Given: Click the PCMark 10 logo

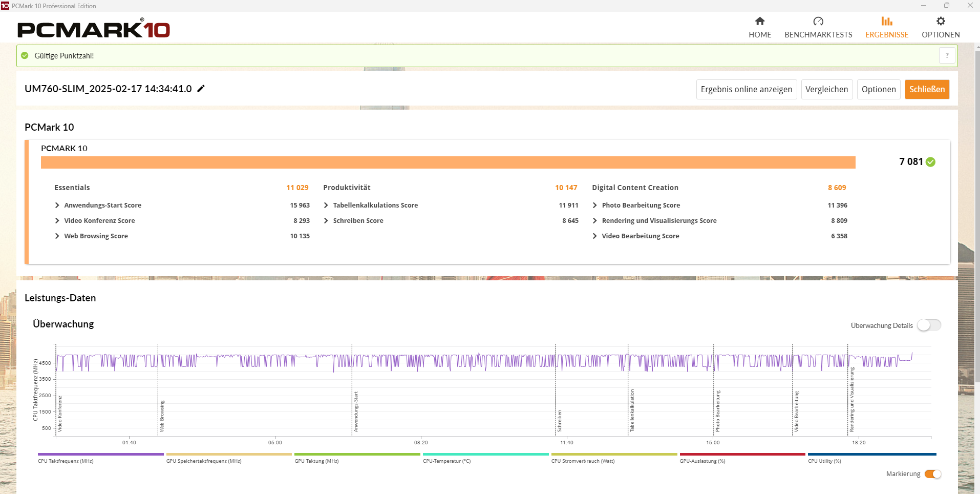Looking at the screenshot, I should [94, 29].
